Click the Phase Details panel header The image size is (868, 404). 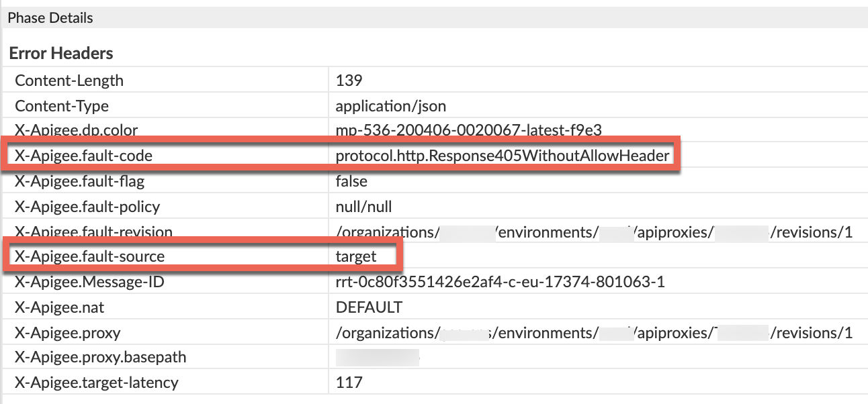click(x=50, y=18)
